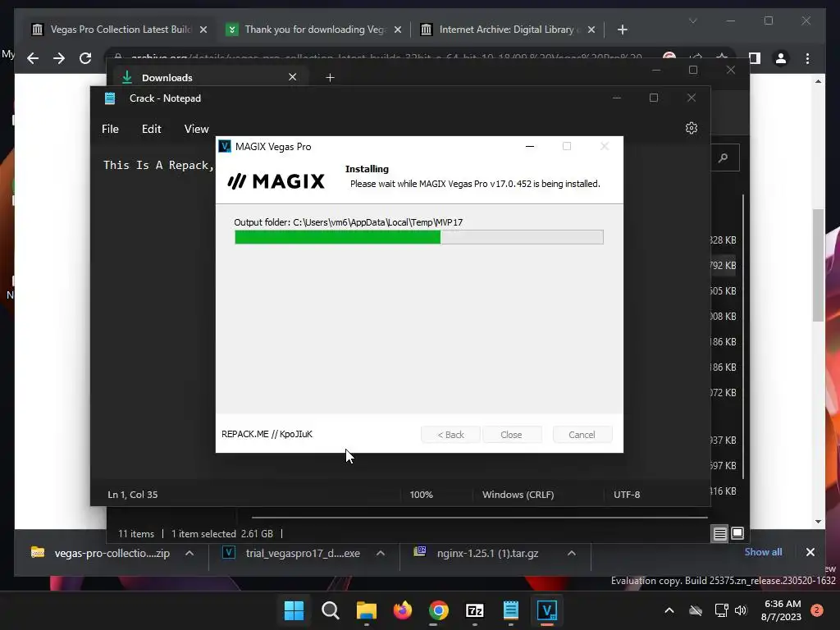840x630 pixels.
Task: Expand nginx-1.25.1 tar.gz download options
Action: coord(572,554)
